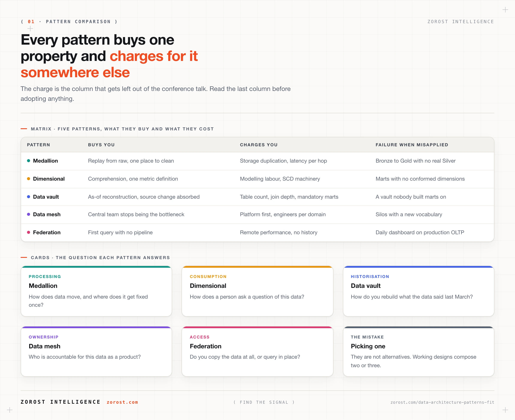Viewport: 515px width, 420px height.
Task: Click 'As-of reconstruction, source change absorbed' cell
Action: click(x=144, y=197)
